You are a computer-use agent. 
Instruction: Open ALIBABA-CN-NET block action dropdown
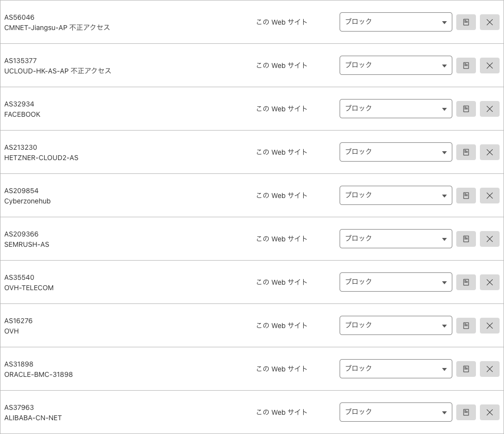pyautogui.click(x=395, y=412)
